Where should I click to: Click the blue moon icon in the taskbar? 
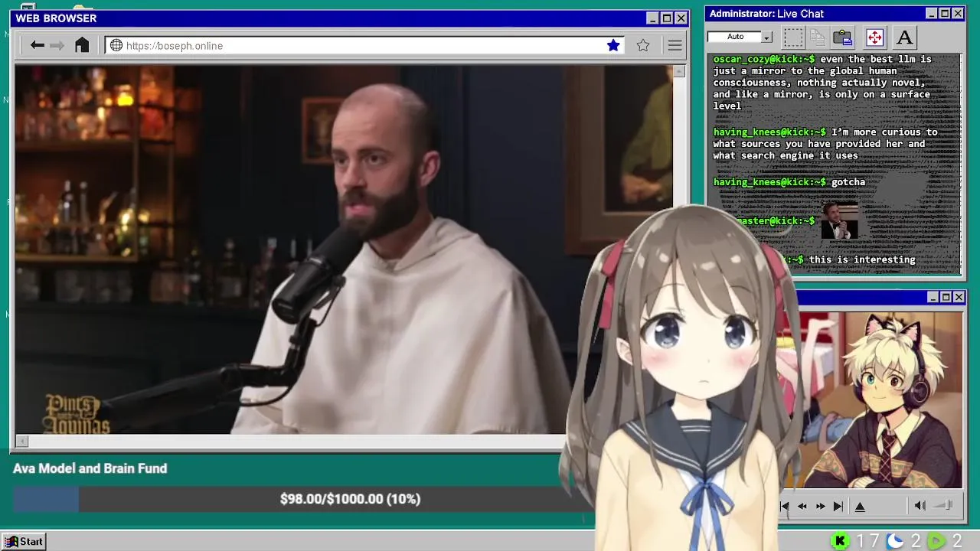click(x=895, y=541)
